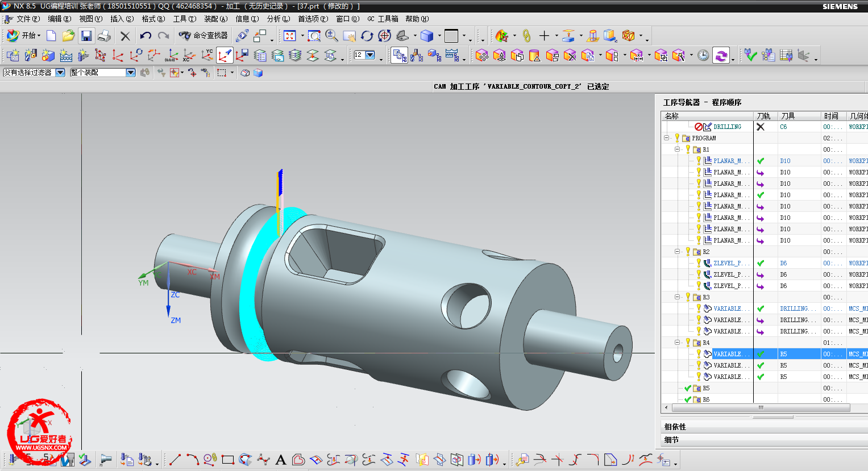Open the Command Finder (命令查找器)

click(203, 36)
